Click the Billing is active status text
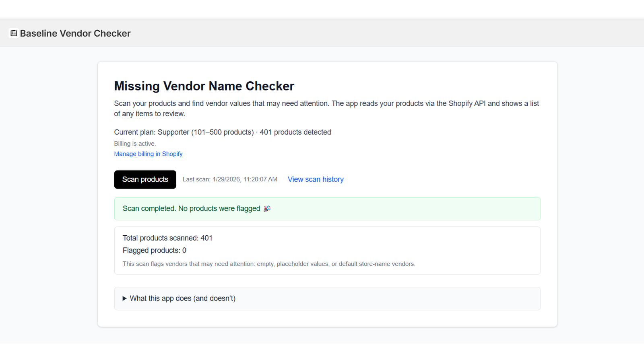This screenshot has height=362, width=644. pyautogui.click(x=135, y=144)
